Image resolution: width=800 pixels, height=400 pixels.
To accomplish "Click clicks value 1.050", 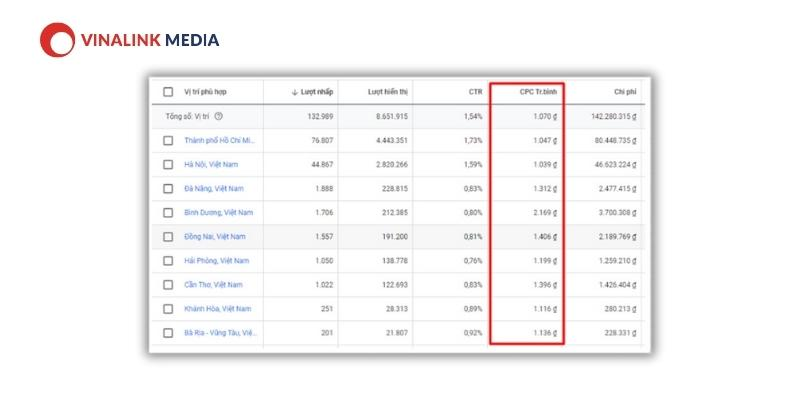I will (324, 260).
